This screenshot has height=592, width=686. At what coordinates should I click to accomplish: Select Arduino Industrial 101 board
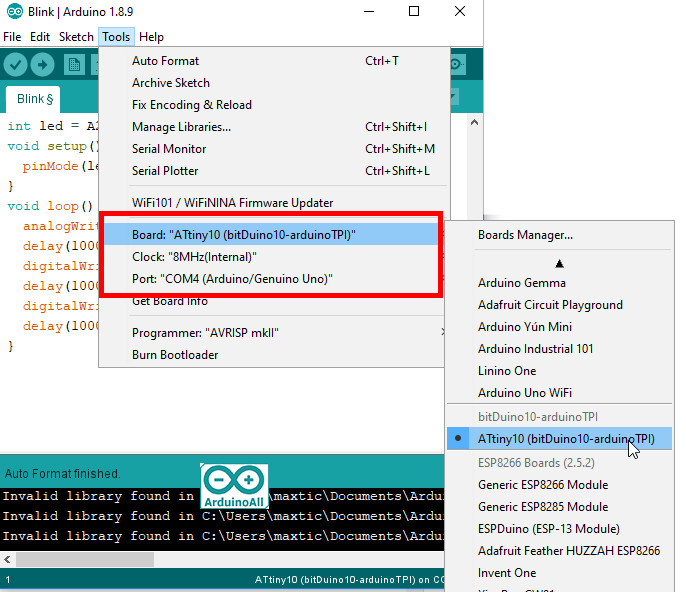pyautogui.click(x=559, y=349)
